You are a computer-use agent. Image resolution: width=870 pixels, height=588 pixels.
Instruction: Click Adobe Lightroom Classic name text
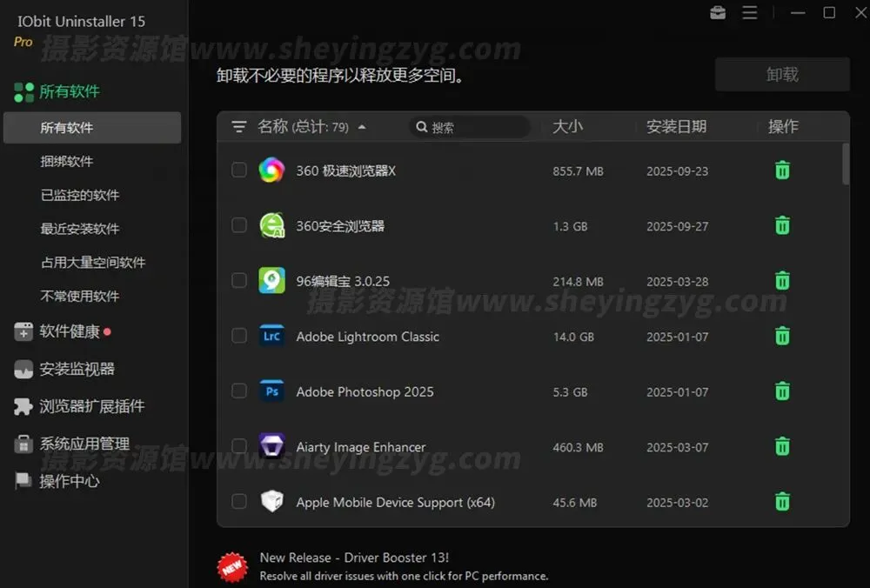tap(367, 337)
